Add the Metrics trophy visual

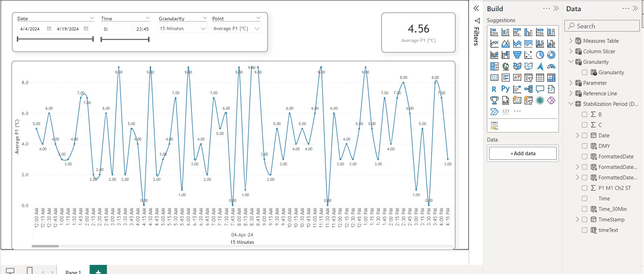tap(494, 101)
